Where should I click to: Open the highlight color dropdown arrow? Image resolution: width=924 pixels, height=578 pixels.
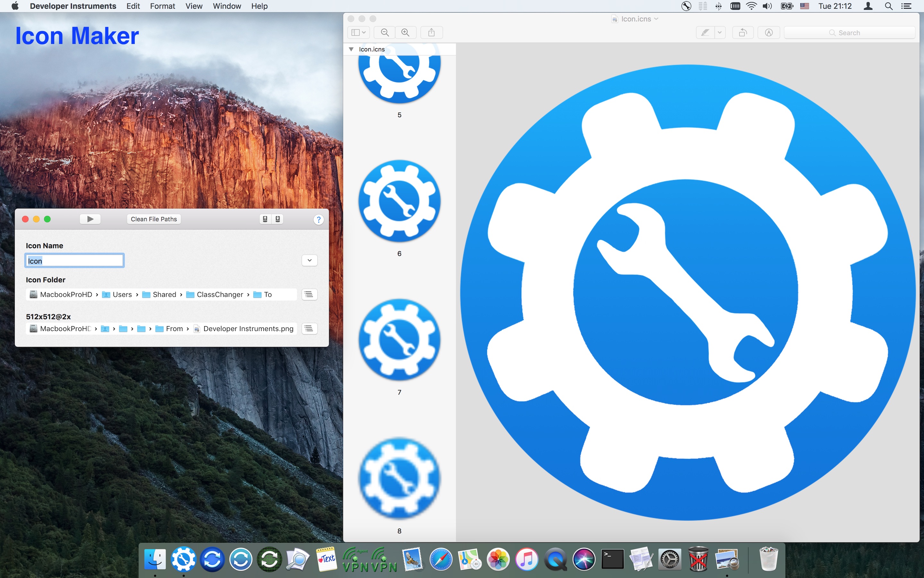(720, 32)
